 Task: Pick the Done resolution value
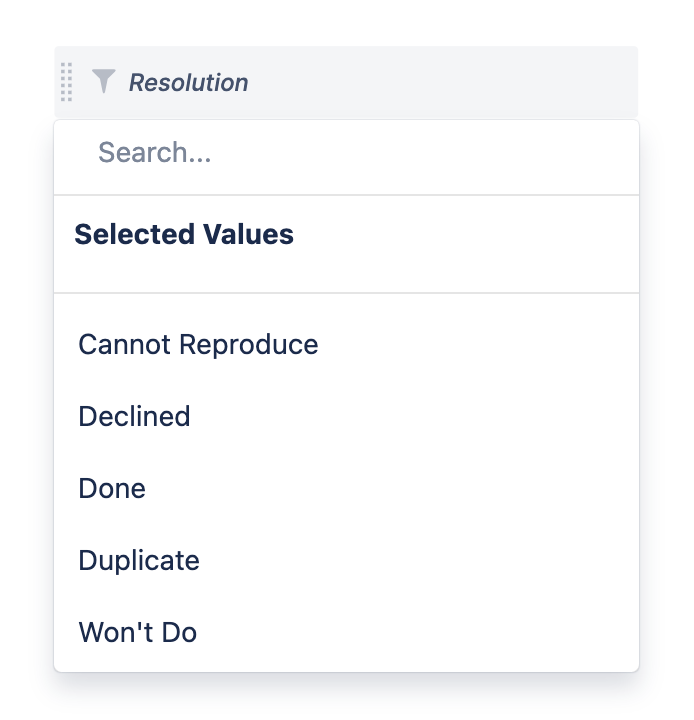(x=346, y=488)
